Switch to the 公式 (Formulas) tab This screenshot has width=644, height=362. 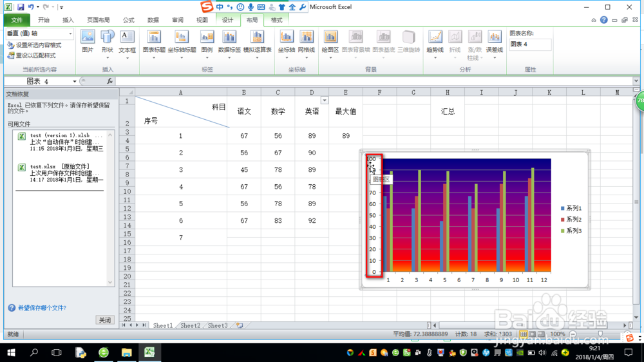tap(129, 20)
